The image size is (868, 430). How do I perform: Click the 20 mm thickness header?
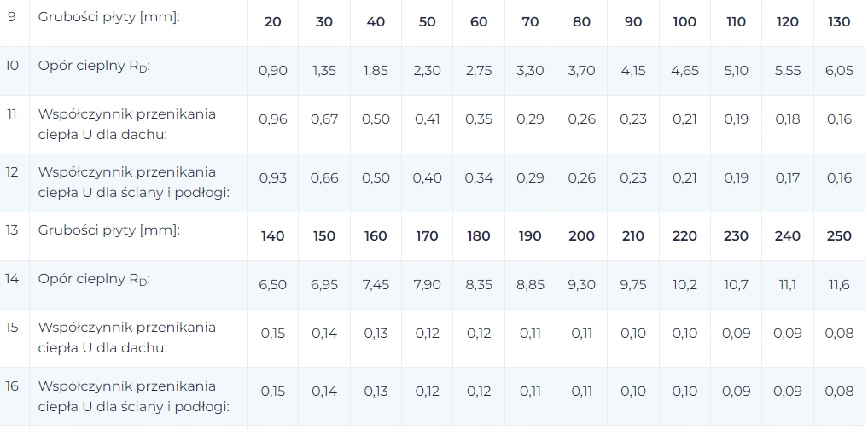[x=272, y=21]
